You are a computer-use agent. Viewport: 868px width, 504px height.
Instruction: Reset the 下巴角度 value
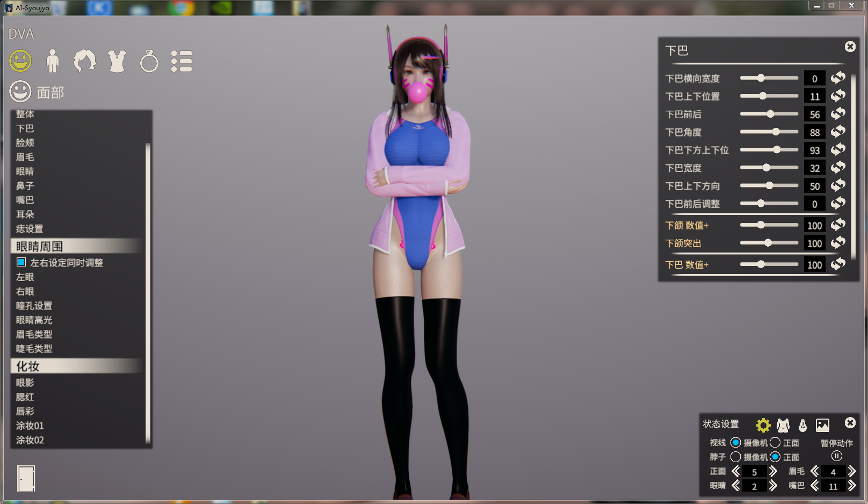pos(838,132)
